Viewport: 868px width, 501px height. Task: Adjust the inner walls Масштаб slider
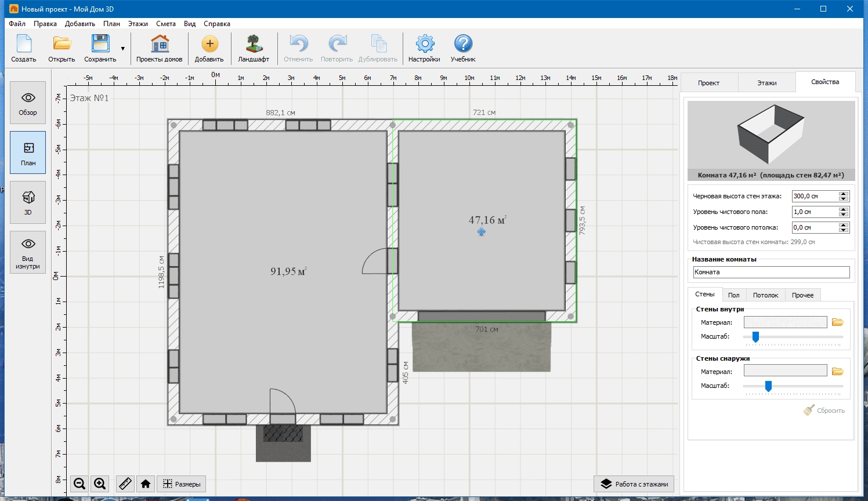click(x=755, y=337)
